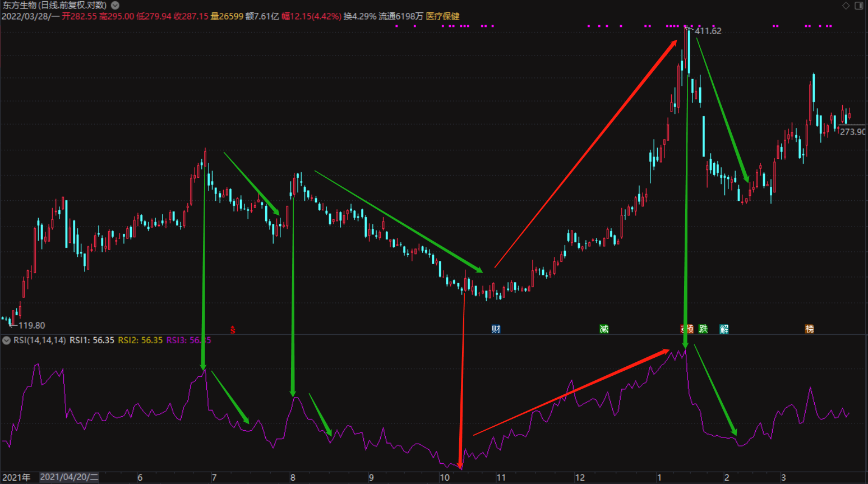Image resolution: width=868 pixels, height=484 pixels.
Task: Click the green 跌 event marker
Action: (x=703, y=329)
